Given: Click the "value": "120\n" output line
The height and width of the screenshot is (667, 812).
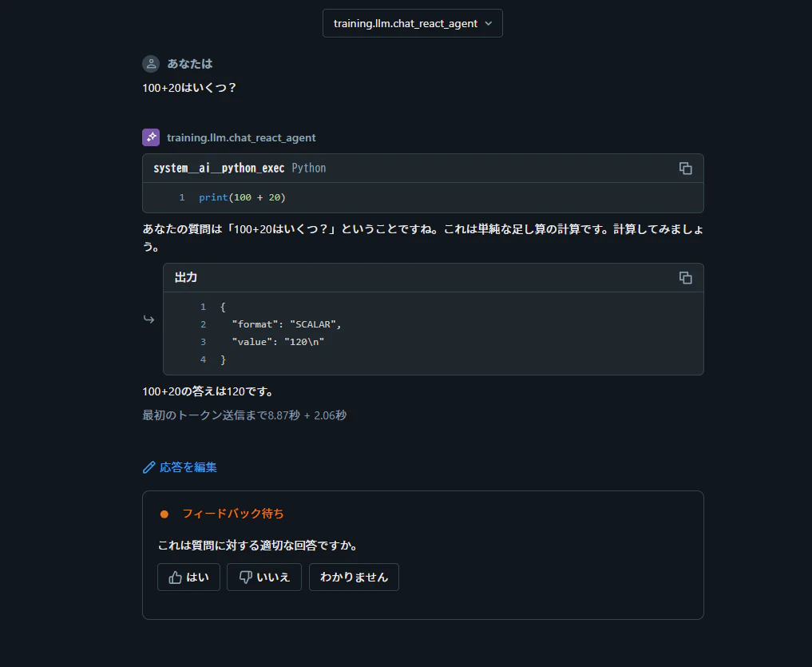Looking at the screenshot, I should 278,342.
